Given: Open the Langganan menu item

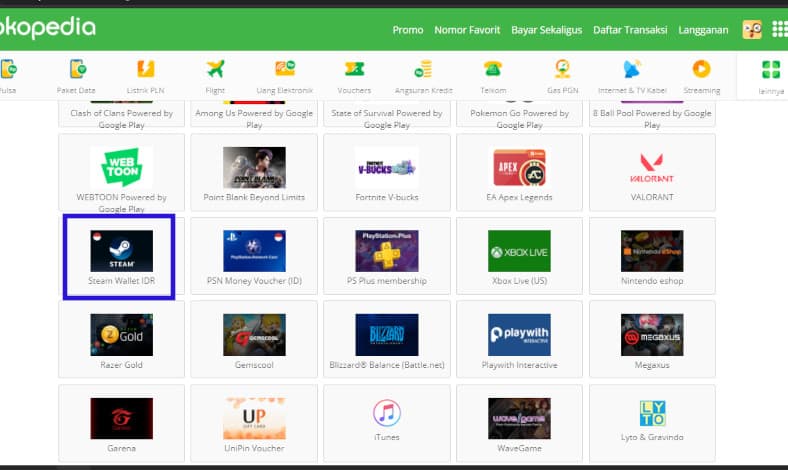Looking at the screenshot, I should click(703, 30).
